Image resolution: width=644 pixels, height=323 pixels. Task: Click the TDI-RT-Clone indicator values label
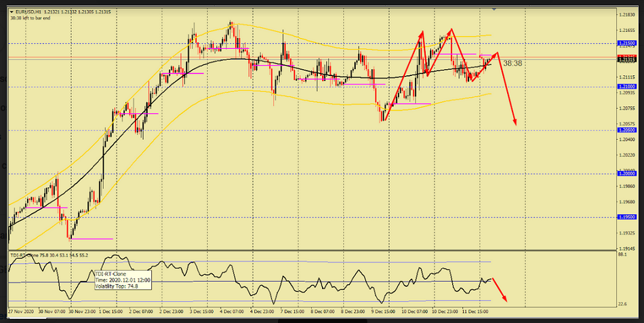tap(49, 256)
